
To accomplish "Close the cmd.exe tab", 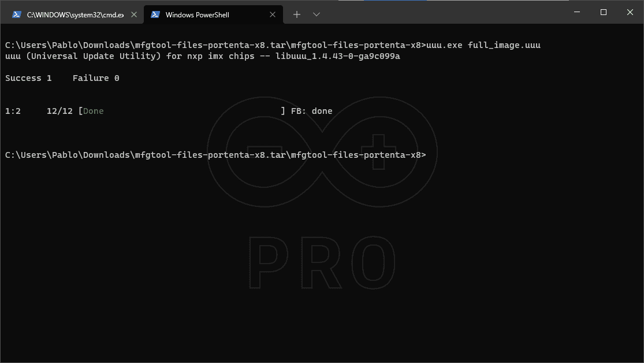I will 134,14.
